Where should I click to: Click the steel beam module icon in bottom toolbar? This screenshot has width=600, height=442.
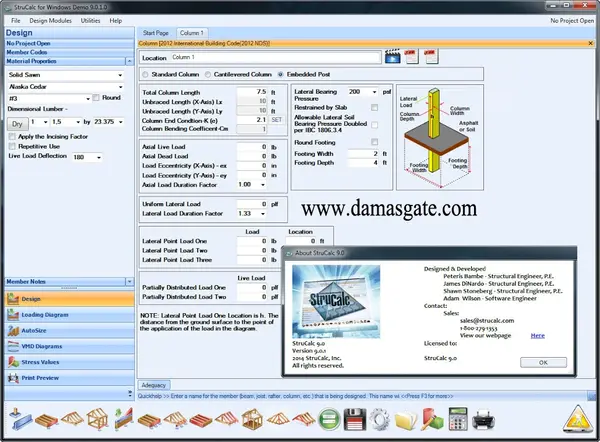click(20, 419)
